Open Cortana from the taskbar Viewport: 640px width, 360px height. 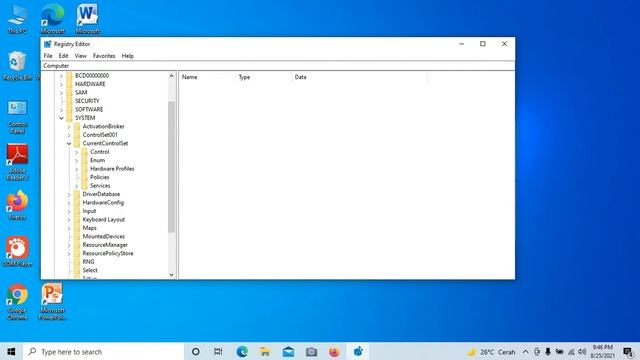coord(196,351)
